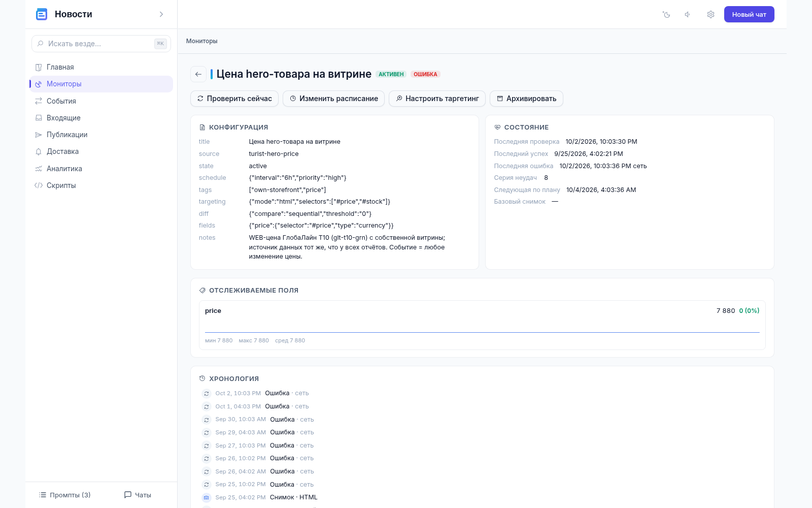Open Главная in the sidebar
The image size is (812, 508).
(101, 67)
